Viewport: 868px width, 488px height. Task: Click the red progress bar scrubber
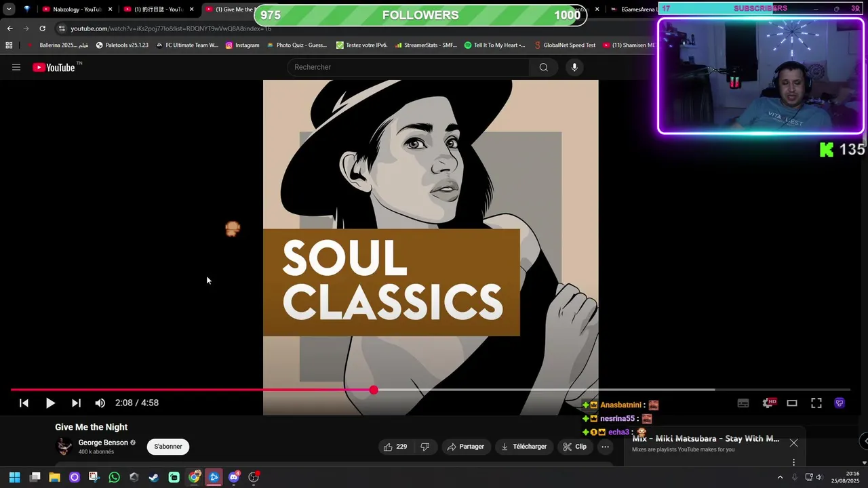tap(374, 390)
